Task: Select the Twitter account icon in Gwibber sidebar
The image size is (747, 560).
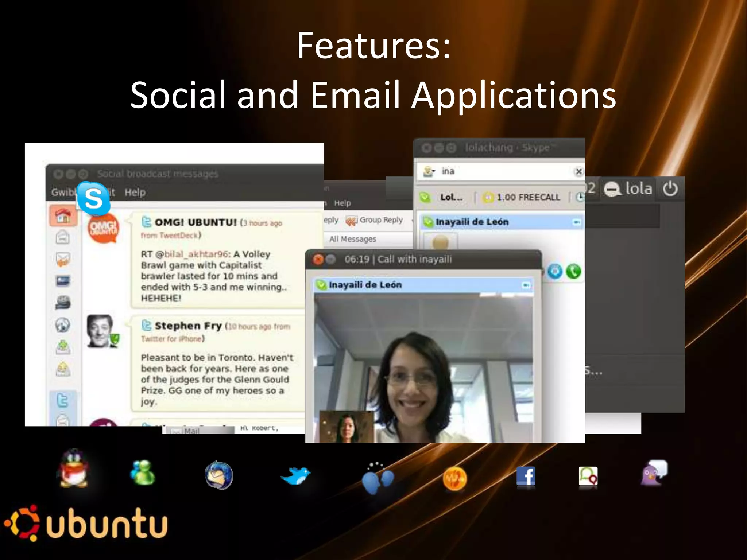Action: pos(63,401)
